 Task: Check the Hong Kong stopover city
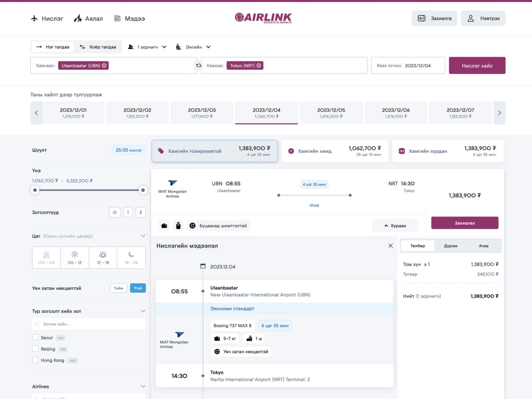tap(35, 360)
